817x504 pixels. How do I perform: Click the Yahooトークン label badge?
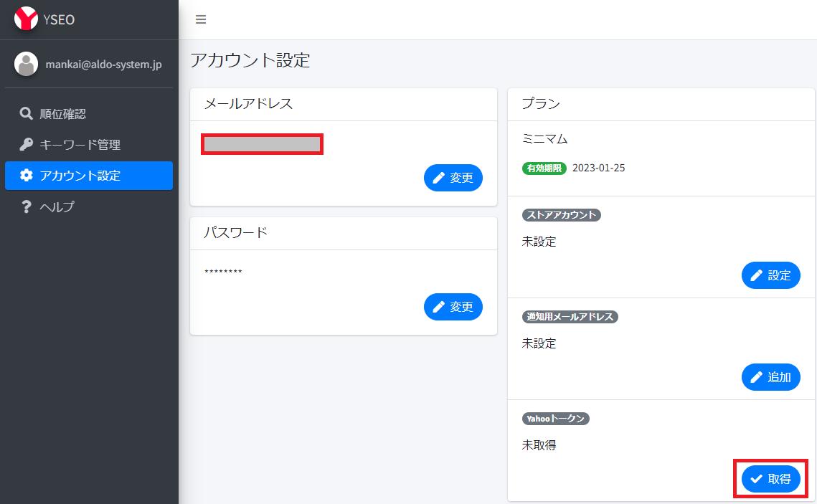click(555, 419)
